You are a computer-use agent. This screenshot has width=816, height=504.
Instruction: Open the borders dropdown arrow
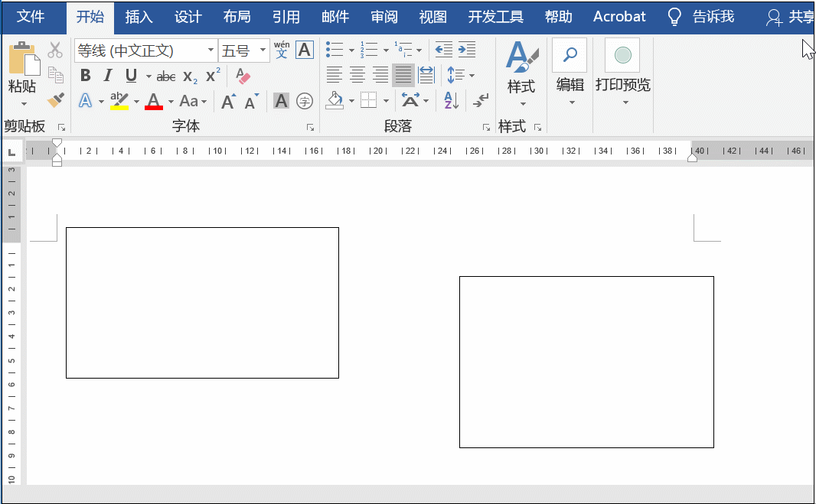click(x=386, y=102)
